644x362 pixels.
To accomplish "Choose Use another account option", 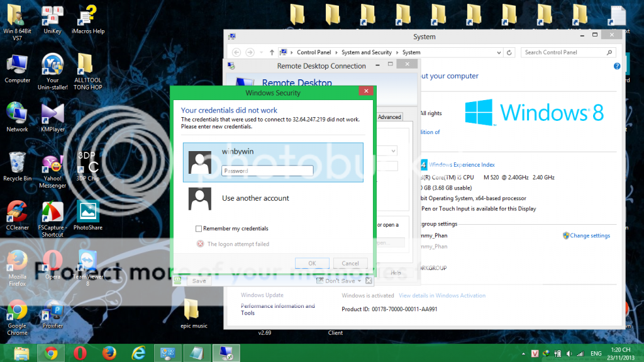I will pyautogui.click(x=255, y=198).
